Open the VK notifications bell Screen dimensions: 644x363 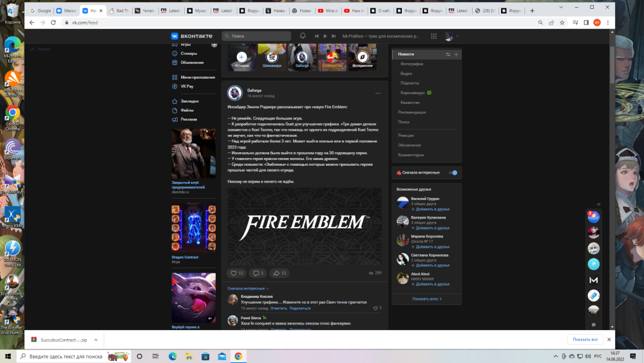[x=303, y=36]
